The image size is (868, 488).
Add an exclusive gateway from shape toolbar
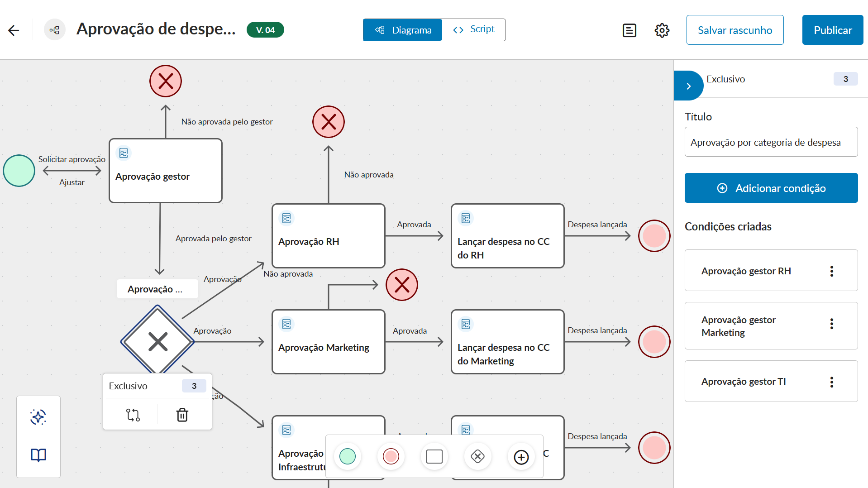coord(477,457)
